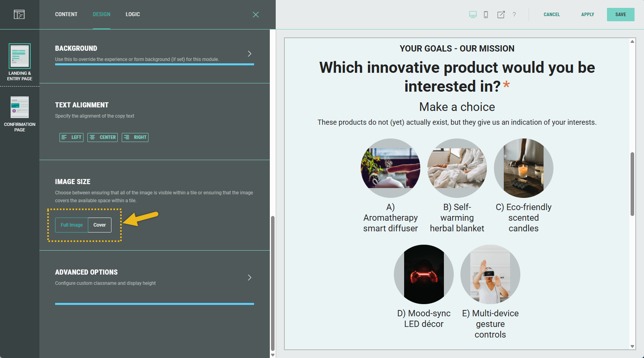
Task: Open the Logic tab
Action: pyautogui.click(x=133, y=15)
